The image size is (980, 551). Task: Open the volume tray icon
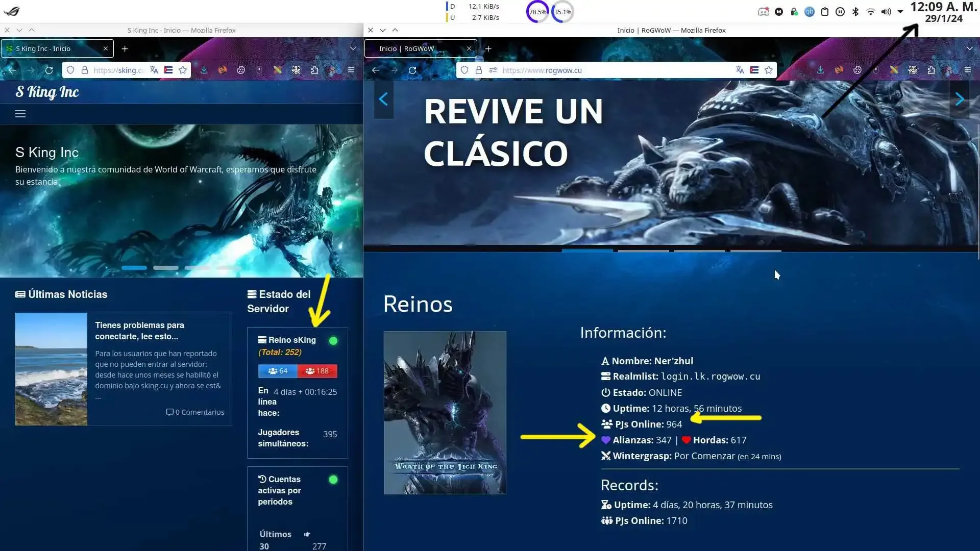point(886,12)
